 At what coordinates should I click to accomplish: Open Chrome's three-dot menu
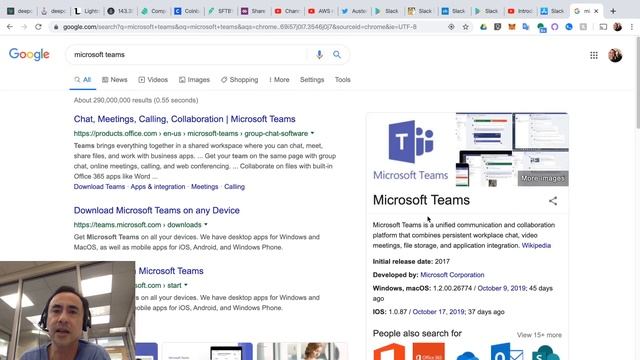[631, 27]
